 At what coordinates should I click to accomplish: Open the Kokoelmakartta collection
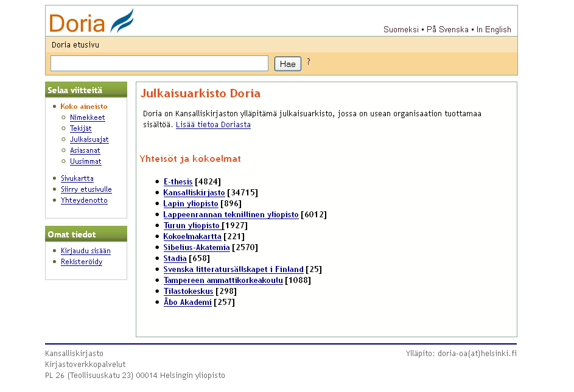click(192, 236)
